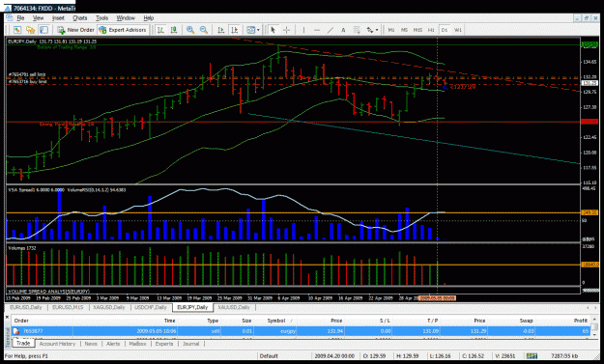Sort orders by Time column
The height and width of the screenshot is (364, 604).
pyautogui.click(x=170, y=321)
